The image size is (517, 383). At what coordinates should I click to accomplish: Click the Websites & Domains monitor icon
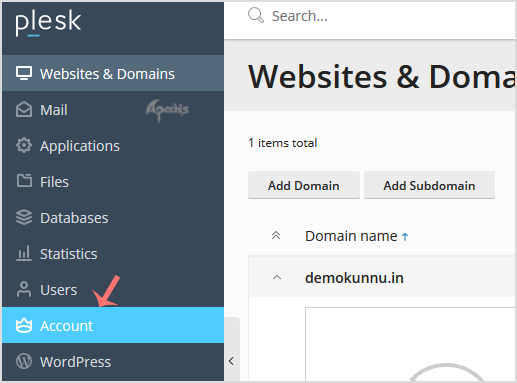pos(24,73)
